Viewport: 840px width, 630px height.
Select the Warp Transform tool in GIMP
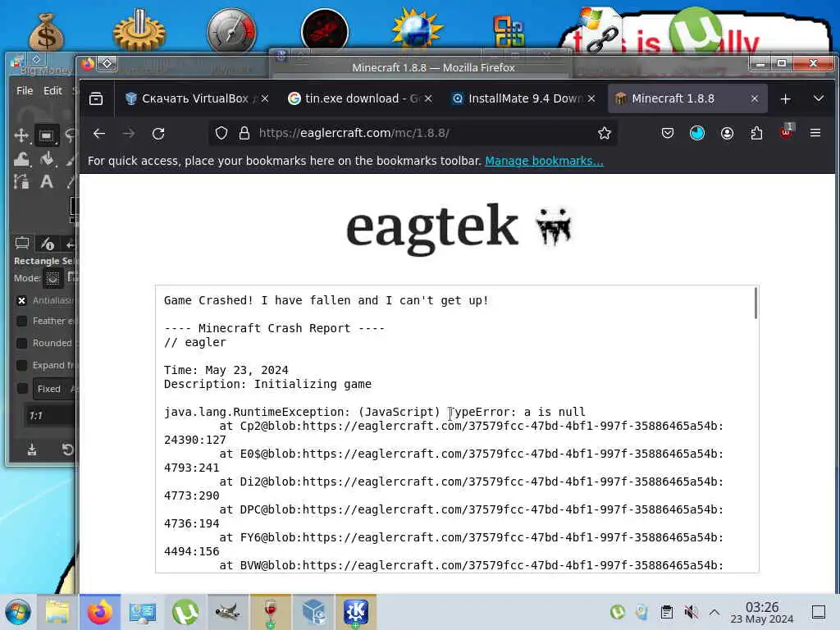(21, 158)
